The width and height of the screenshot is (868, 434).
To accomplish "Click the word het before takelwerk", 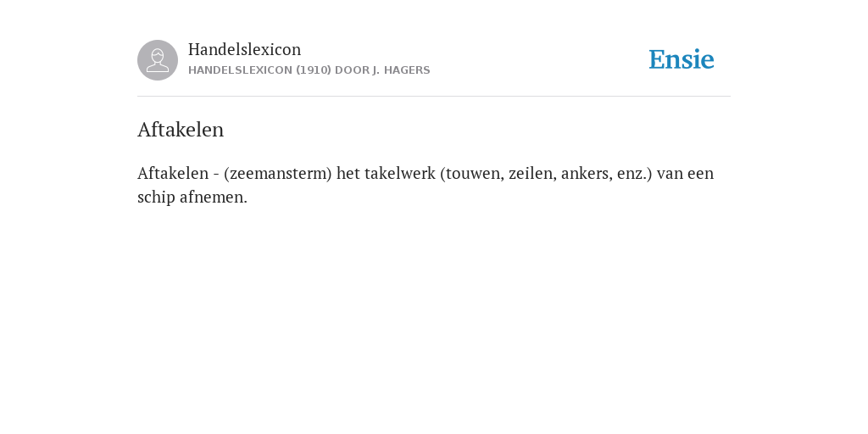I will tap(348, 173).
